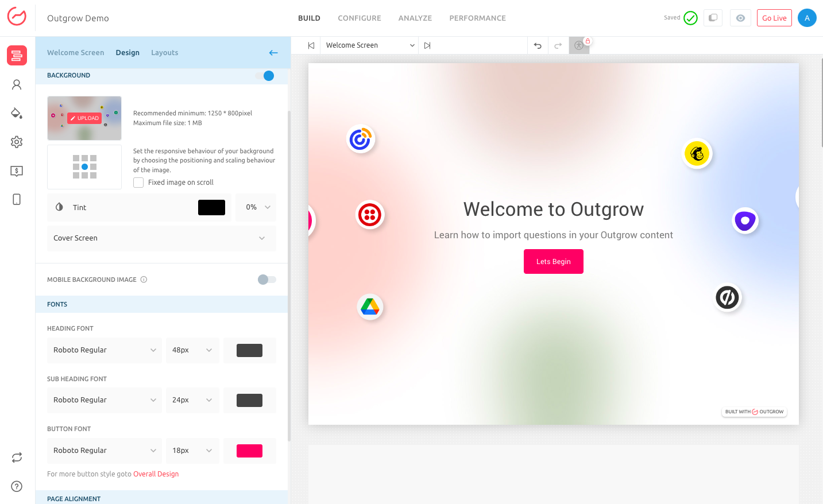The image size is (823, 504).
Task: Click the back arrow in Design panel
Action: click(273, 53)
